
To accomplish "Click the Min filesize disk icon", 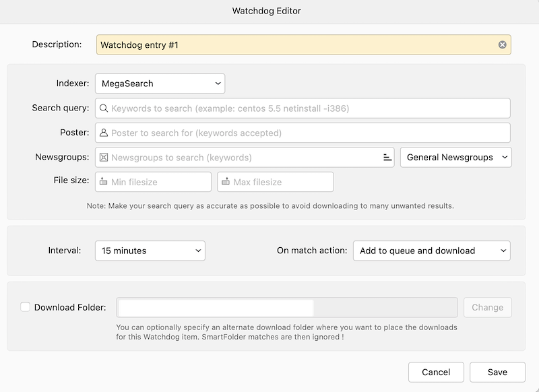I will (104, 182).
